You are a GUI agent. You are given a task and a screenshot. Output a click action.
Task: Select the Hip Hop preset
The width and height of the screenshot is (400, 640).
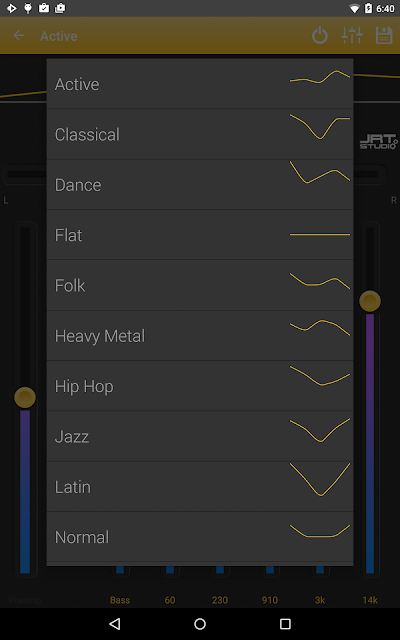(x=200, y=386)
